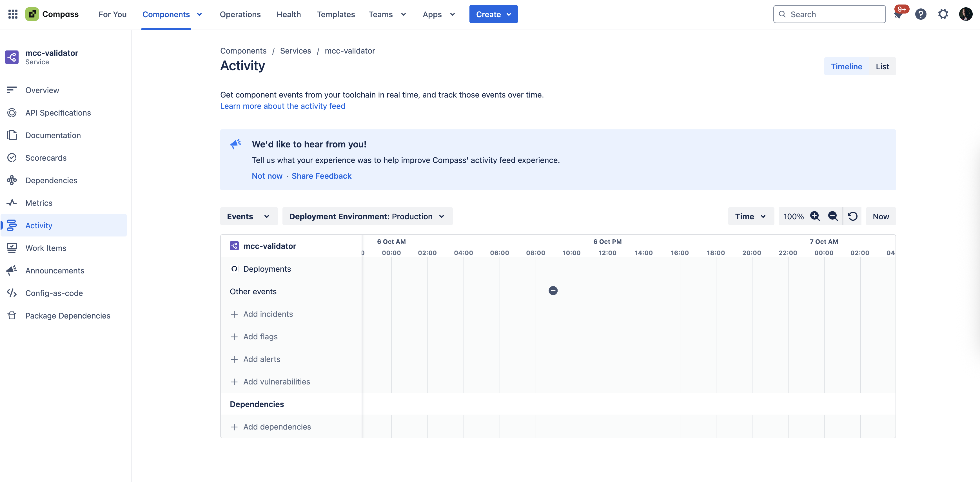Viewport: 980px width, 482px height.
Task: Switch to the Templates section
Action: click(336, 14)
